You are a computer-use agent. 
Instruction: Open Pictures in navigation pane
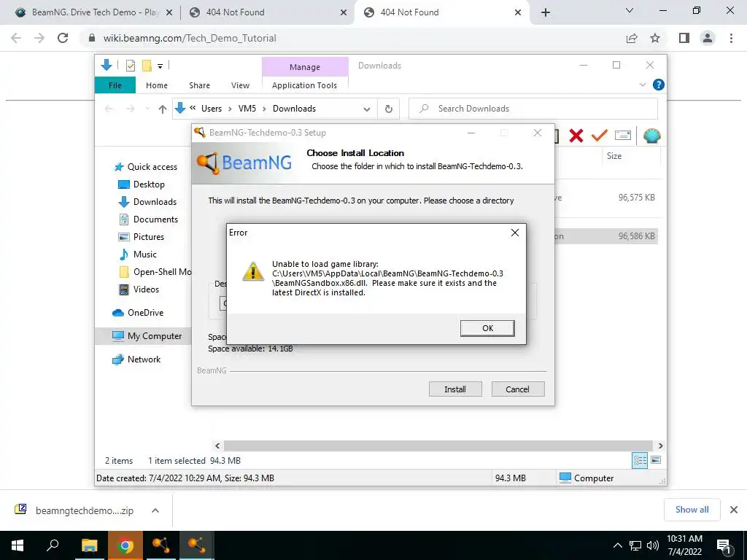(141, 237)
